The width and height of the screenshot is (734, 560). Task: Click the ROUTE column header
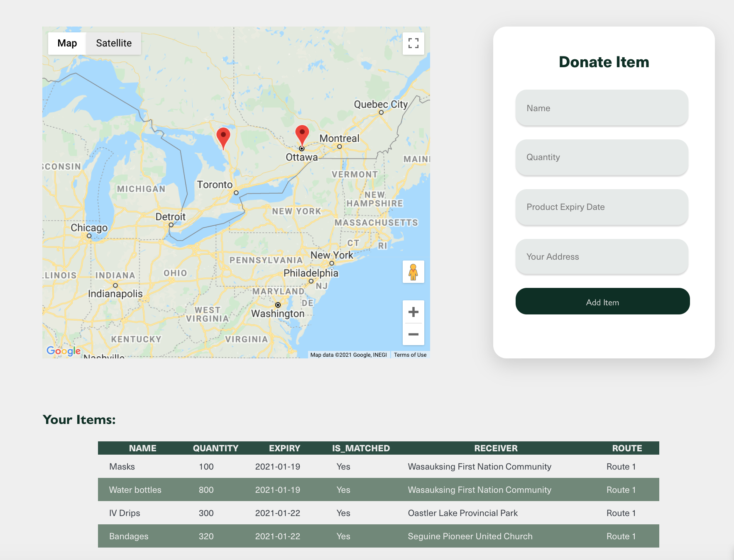627,448
